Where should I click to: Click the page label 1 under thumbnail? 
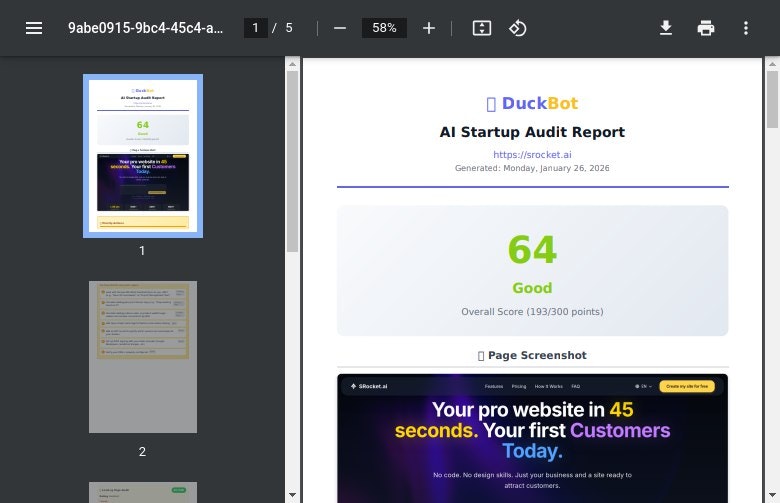[x=142, y=251]
